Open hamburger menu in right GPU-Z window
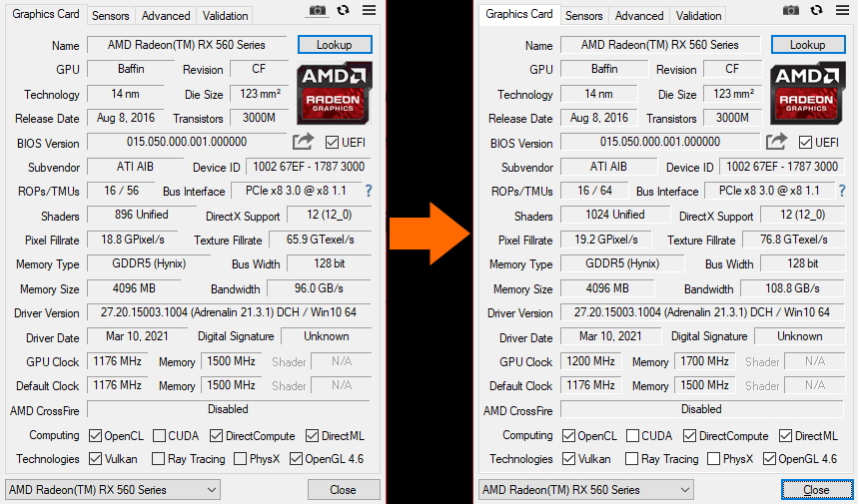 (x=843, y=10)
